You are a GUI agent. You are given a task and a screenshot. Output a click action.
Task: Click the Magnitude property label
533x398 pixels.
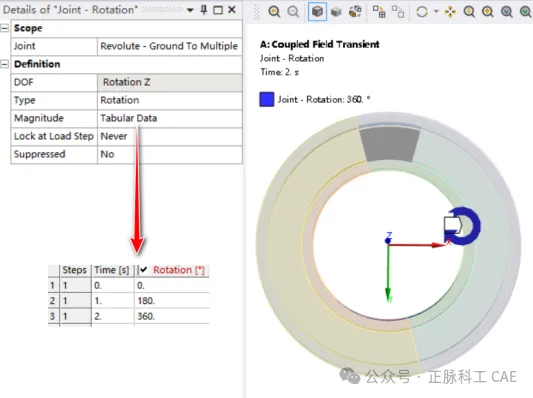click(x=39, y=118)
